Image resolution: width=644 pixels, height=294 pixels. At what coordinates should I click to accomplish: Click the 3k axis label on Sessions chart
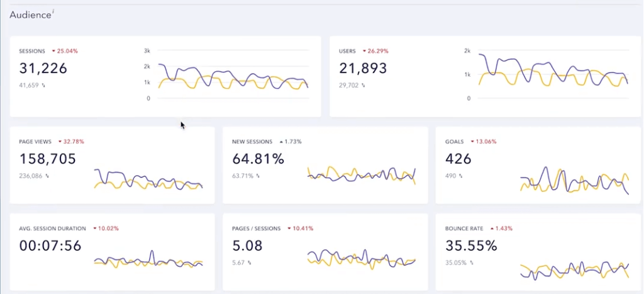[x=147, y=50]
